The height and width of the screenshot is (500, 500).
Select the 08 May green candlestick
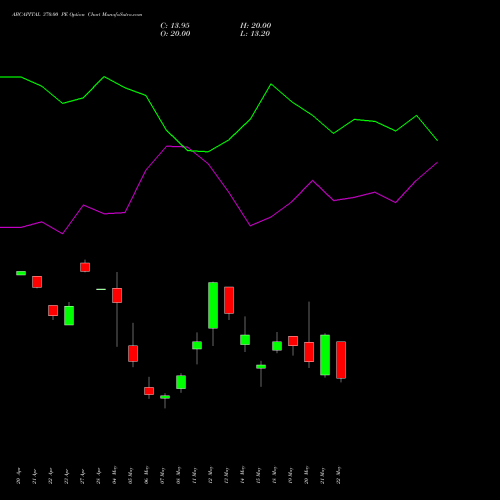point(181,382)
